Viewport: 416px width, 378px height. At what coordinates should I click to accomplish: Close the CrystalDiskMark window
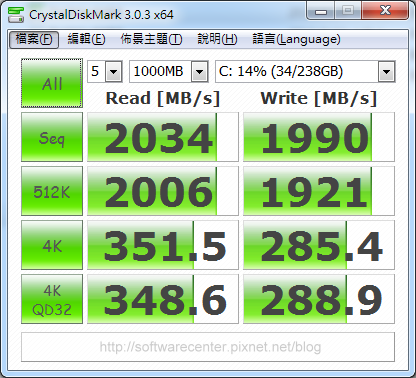pos(385,11)
